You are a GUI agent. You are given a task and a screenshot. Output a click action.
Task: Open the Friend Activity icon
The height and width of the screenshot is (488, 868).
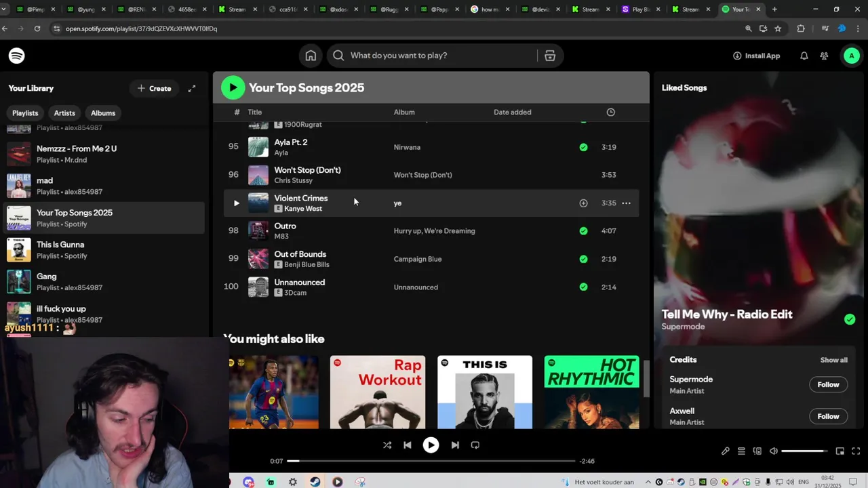click(824, 56)
